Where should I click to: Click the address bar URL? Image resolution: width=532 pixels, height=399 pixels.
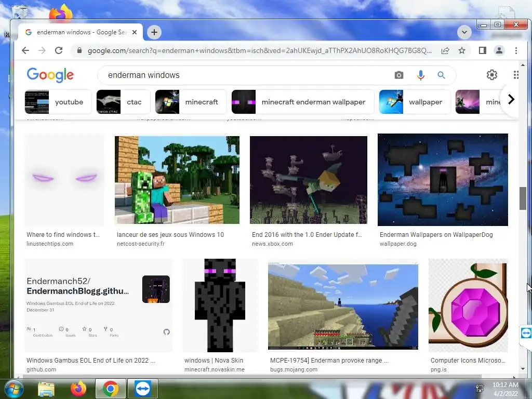click(260, 50)
